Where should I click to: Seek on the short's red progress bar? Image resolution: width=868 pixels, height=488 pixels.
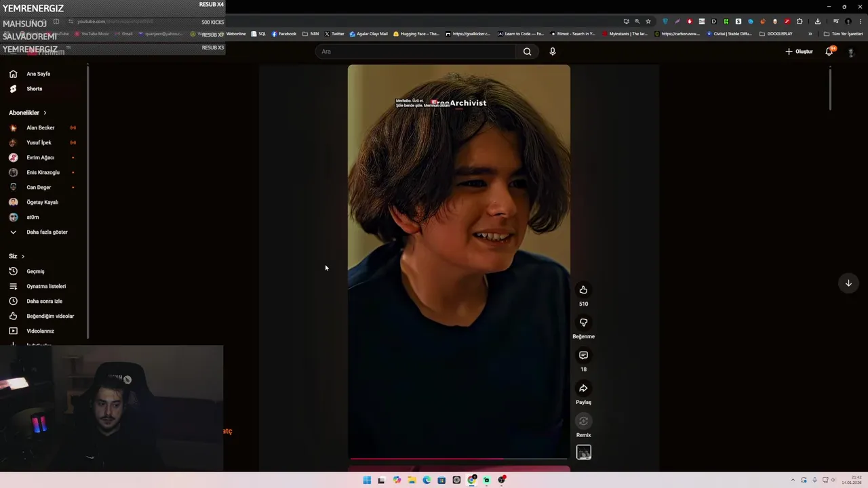[x=458, y=459]
